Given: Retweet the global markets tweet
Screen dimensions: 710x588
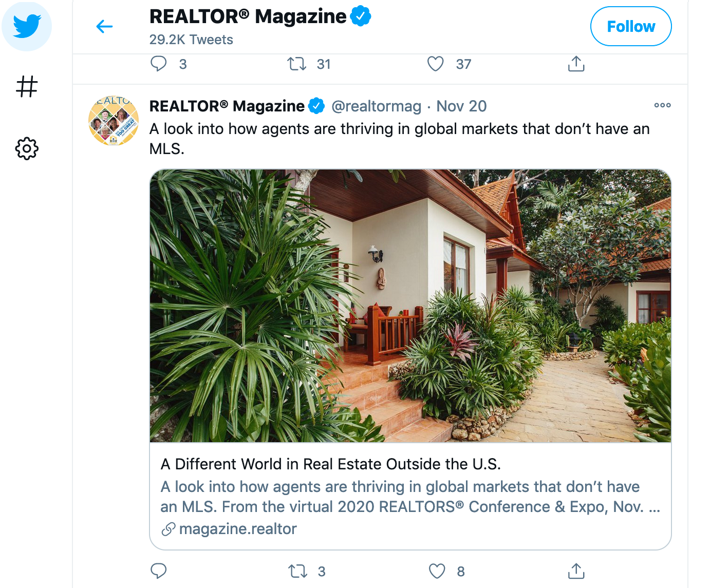Looking at the screenshot, I should point(297,571).
